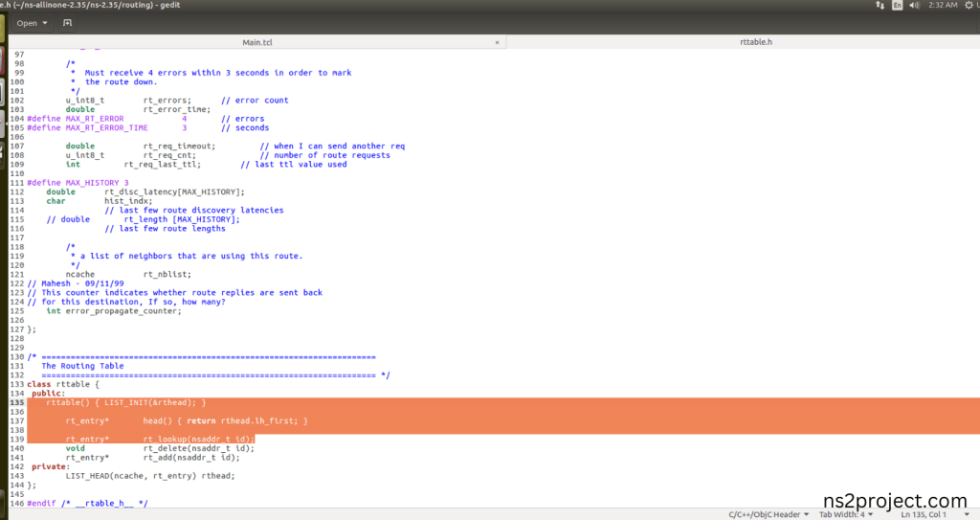This screenshot has width=980, height=520.
Task: Click '#define MAX_RT_ERROR' on line 104
Action: pyautogui.click(x=75, y=118)
